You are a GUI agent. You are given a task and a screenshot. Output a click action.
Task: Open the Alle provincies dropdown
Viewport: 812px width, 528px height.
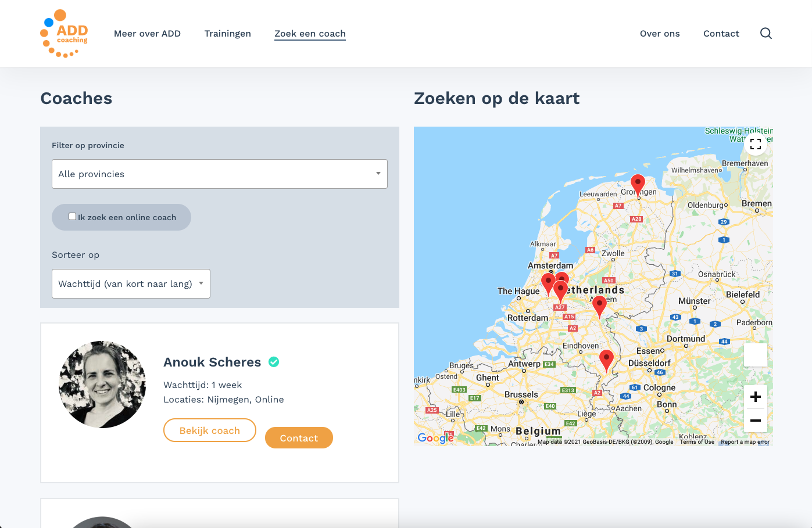(220, 174)
